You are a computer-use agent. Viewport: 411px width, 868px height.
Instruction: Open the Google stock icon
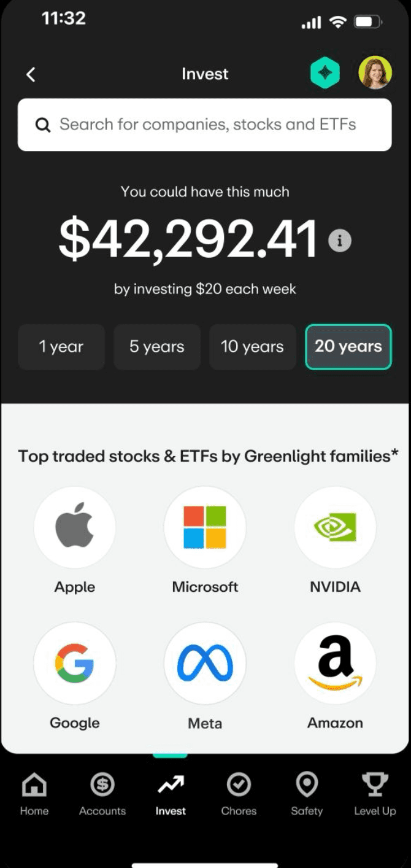(x=75, y=664)
